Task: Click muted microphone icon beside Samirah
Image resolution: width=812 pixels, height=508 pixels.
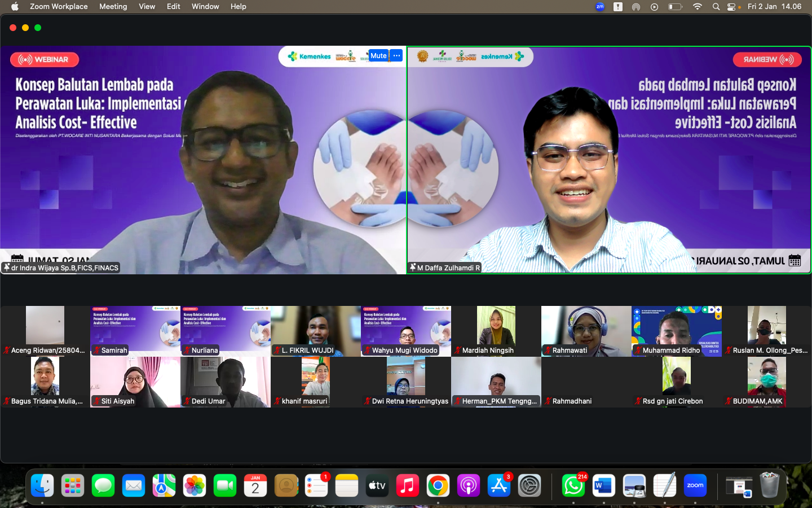Action: pos(96,350)
